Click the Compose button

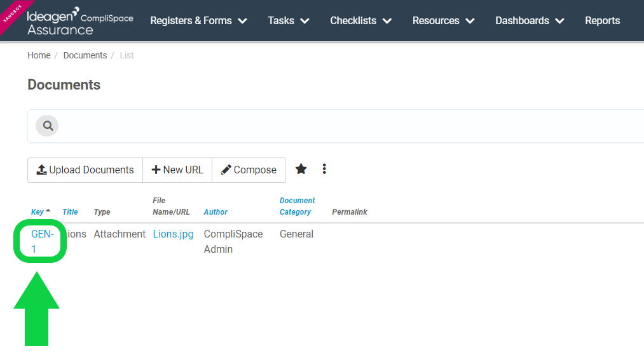tap(249, 170)
